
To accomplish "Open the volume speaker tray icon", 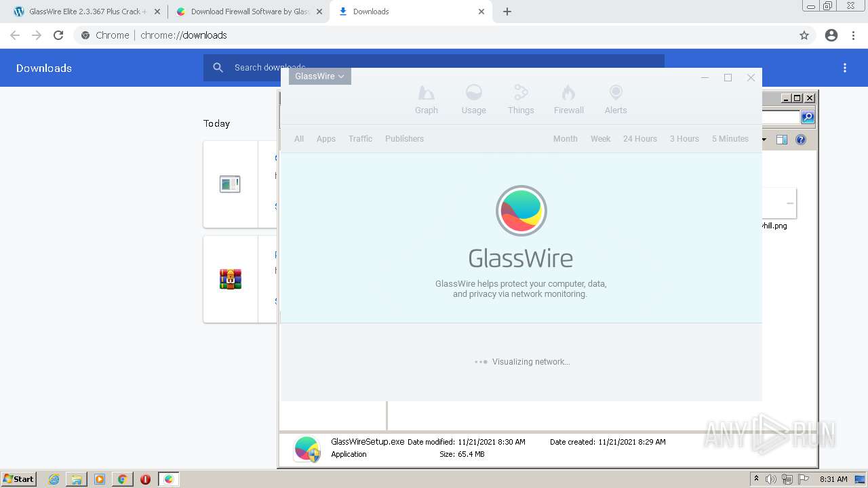I will point(771,479).
